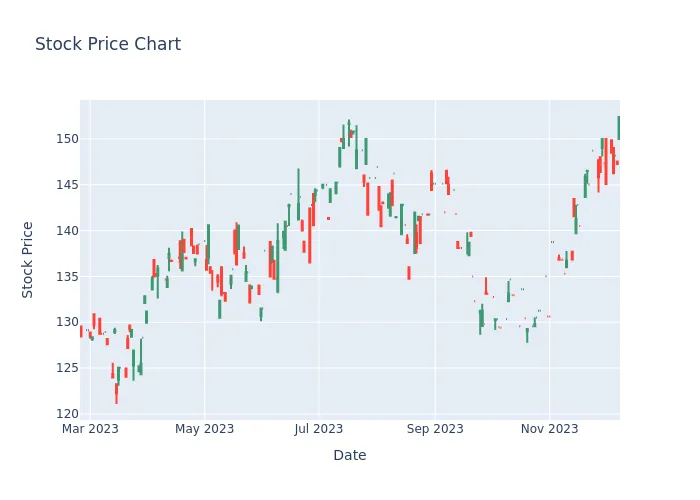Click the 130 y-axis tick label

tap(67, 322)
